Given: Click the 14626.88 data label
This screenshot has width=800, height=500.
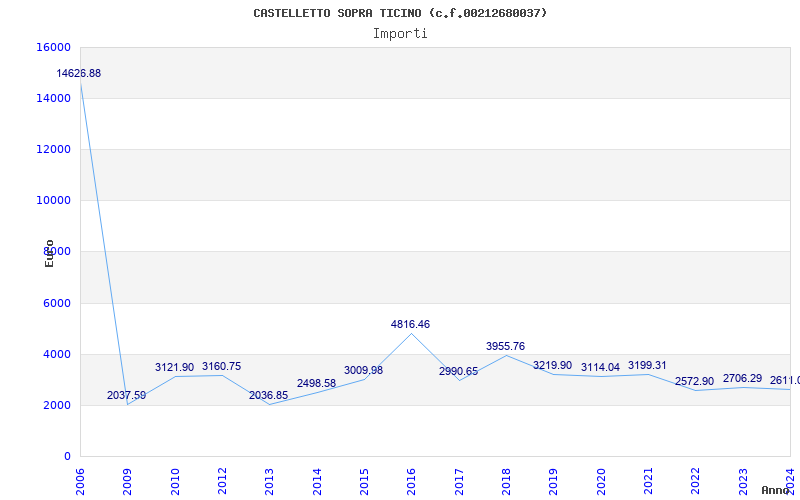Looking at the screenshot, I should point(79,73).
